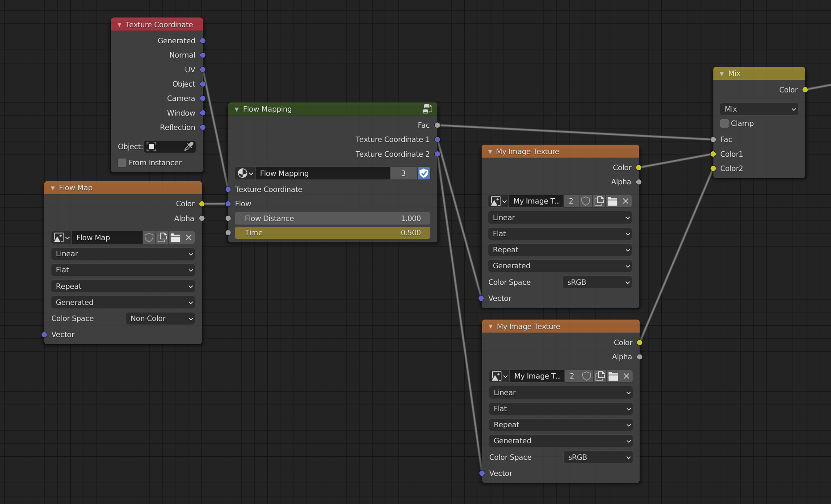The width and height of the screenshot is (831, 504).
Task: Collapse the Texture Coordinate node
Action: click(x=118, y=25)
